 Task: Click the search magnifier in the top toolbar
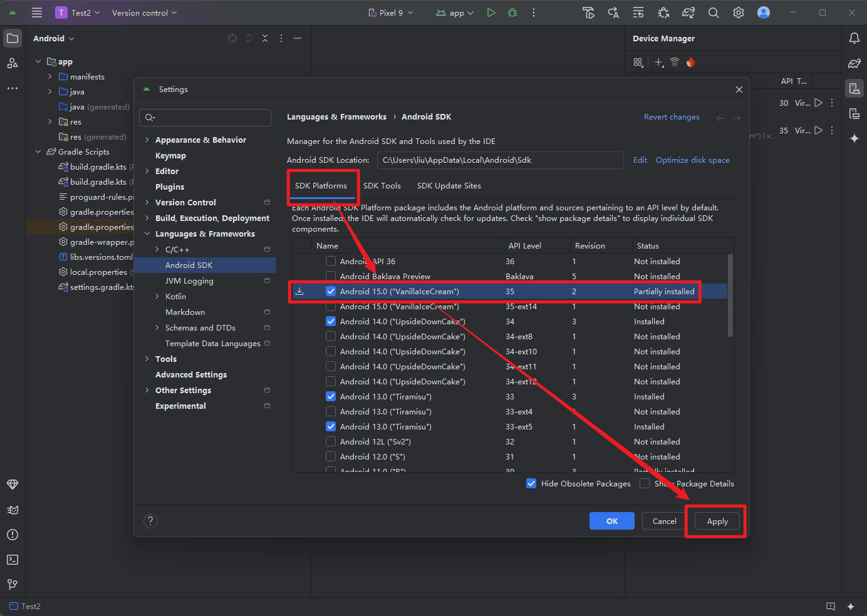714,13
